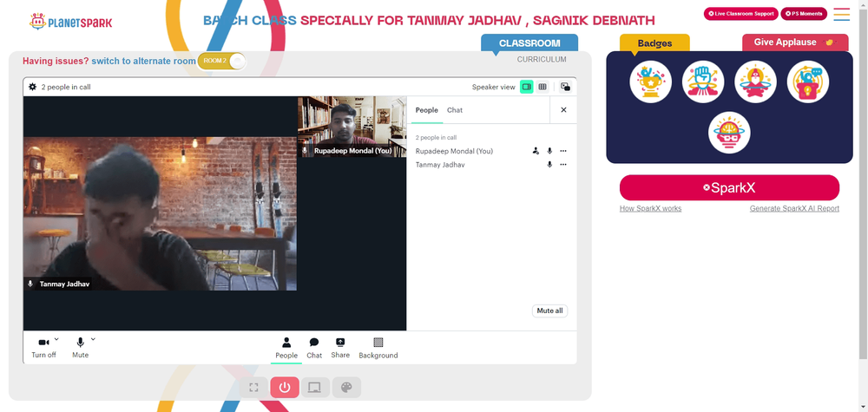Select Rupadeep Mondal video thumbnail
Image resolution: width=868 pixels, height=412 pixels.
pos(352,127)
